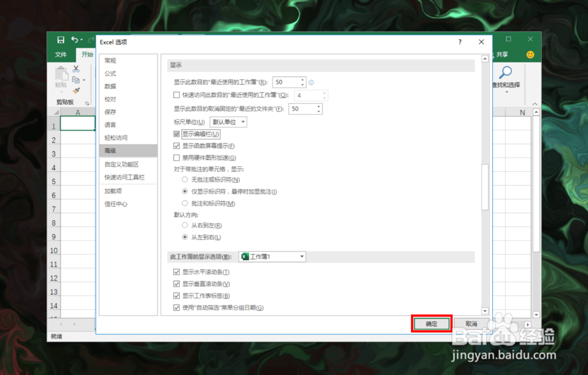
Task: Open 数据 Data options category
Action: (128, 86)
